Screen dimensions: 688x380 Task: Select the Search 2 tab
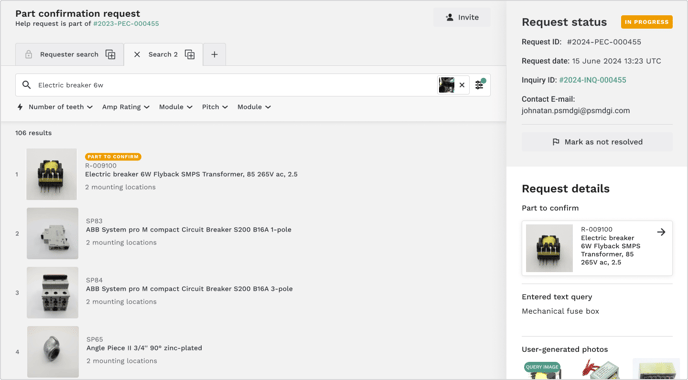coord(163,54)
